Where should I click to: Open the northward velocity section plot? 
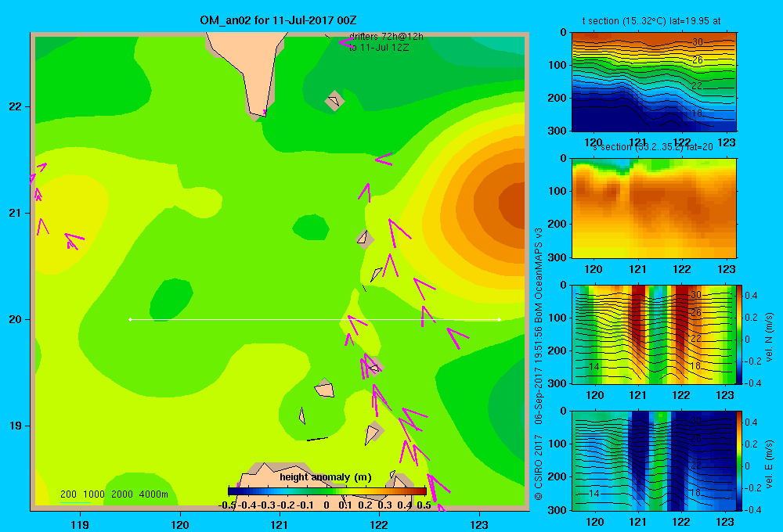point(653,334)
